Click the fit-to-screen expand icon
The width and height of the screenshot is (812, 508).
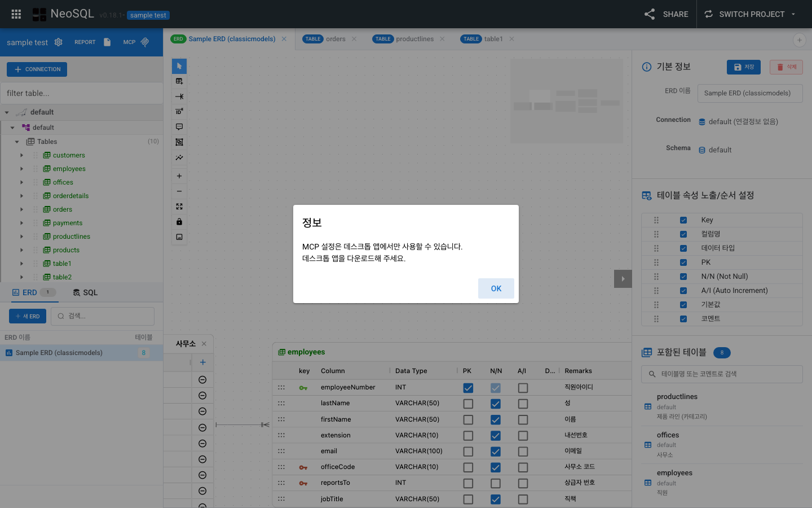(x=179, y=207)
